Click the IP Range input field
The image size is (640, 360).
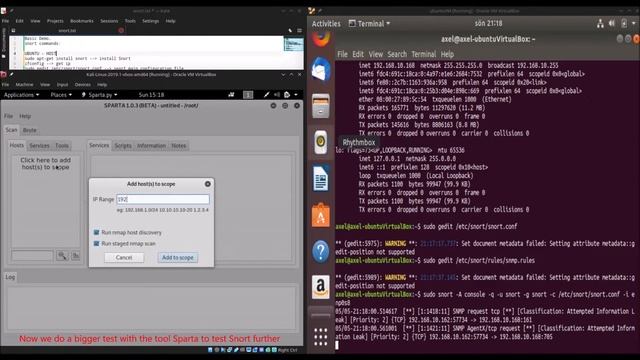pyautogui.click(x=163, y=199)
